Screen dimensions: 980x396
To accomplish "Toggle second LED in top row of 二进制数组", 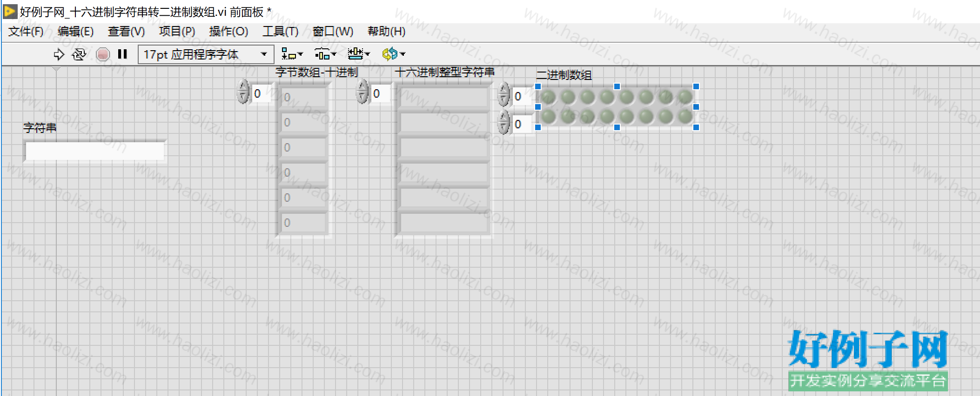I will (568, 97).
